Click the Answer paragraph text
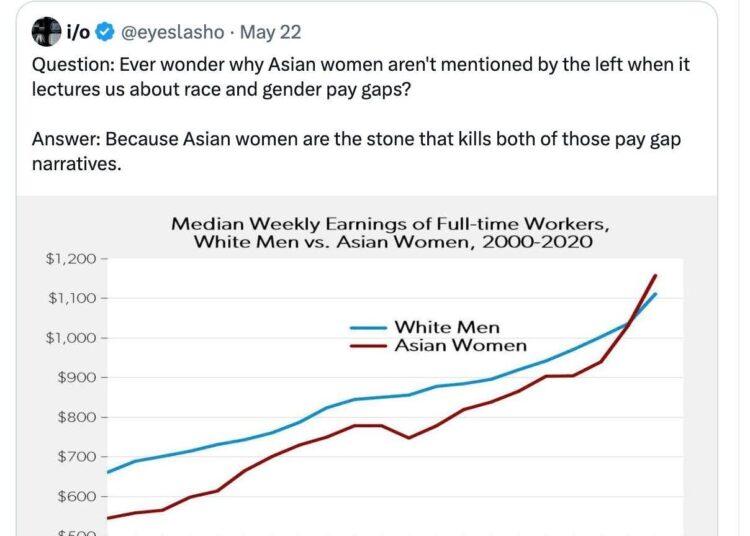The height and width of the screenshot is (536, 750). click(356, 151)
